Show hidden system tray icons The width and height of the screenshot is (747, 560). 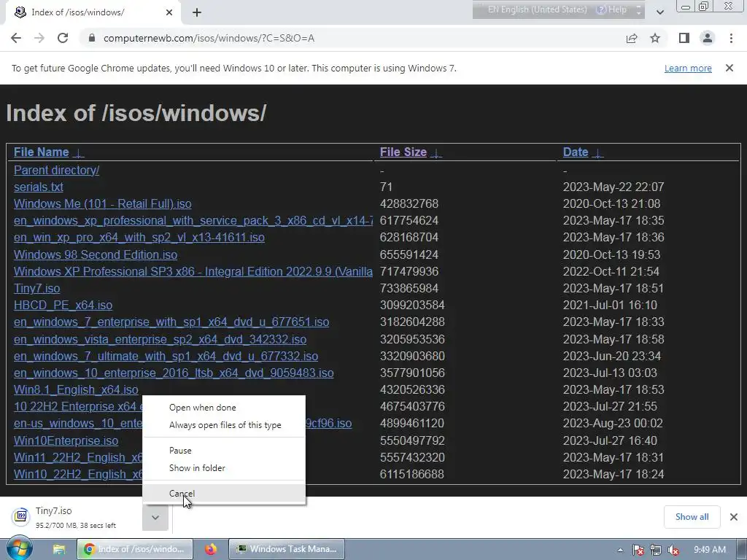tap(620, 550)
